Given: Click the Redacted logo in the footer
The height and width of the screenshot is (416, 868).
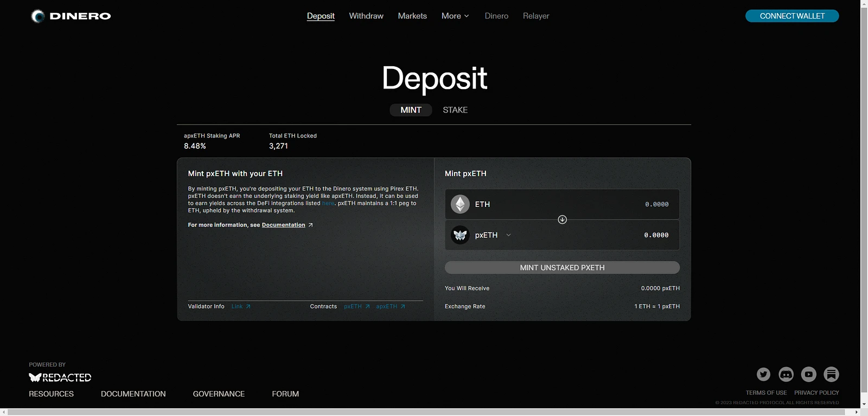Looking at the screenshot, I should coord(60,377).
